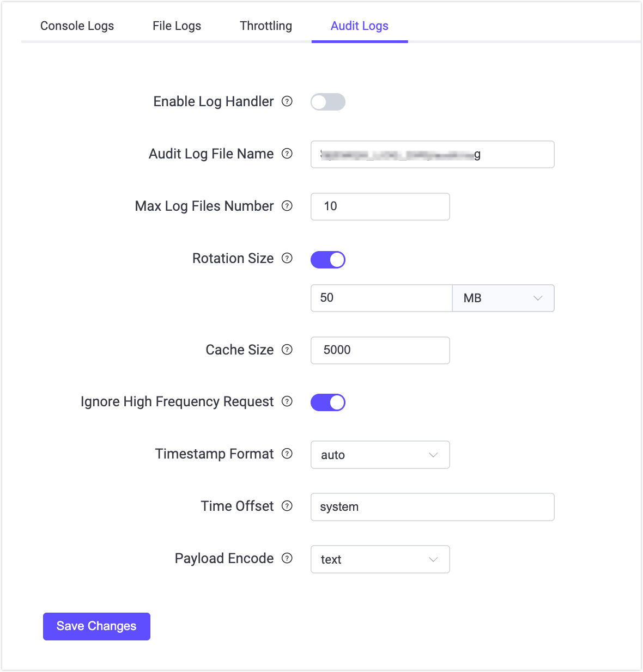The height and width of the screenshot is (672, 643).
Task: Click help icon for Ignore High Frequency Request
Action: [x=287, y=401]
